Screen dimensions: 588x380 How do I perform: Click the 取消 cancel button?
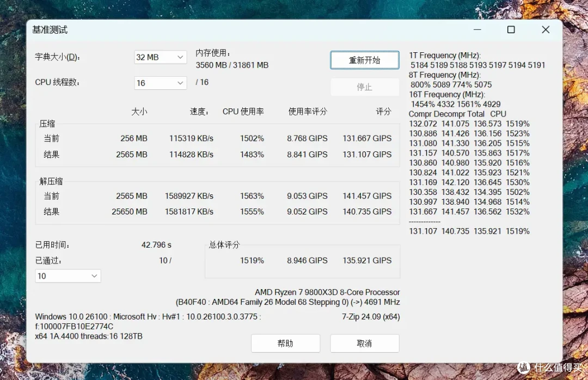click(364, 343)
